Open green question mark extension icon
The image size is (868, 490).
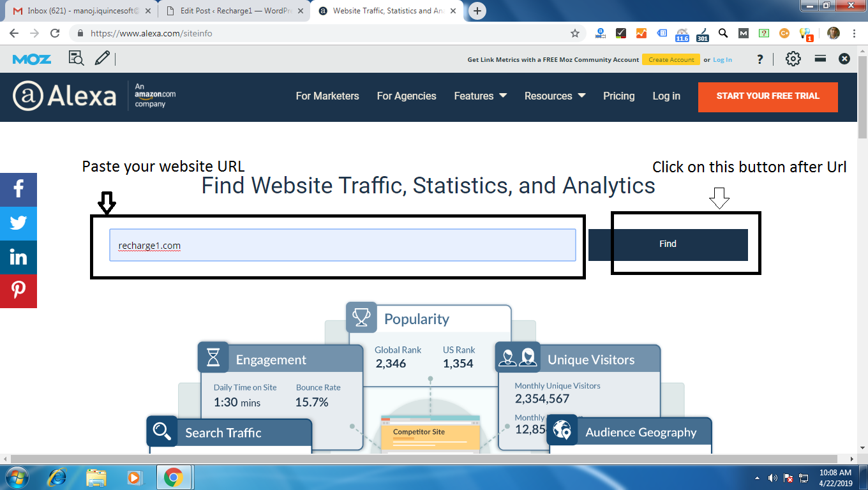tap(764, 33)
